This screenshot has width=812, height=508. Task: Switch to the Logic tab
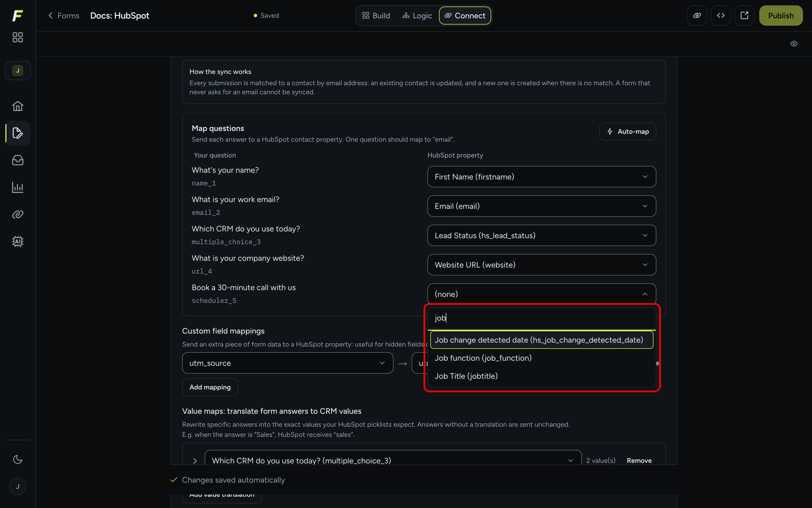[417, 16]
